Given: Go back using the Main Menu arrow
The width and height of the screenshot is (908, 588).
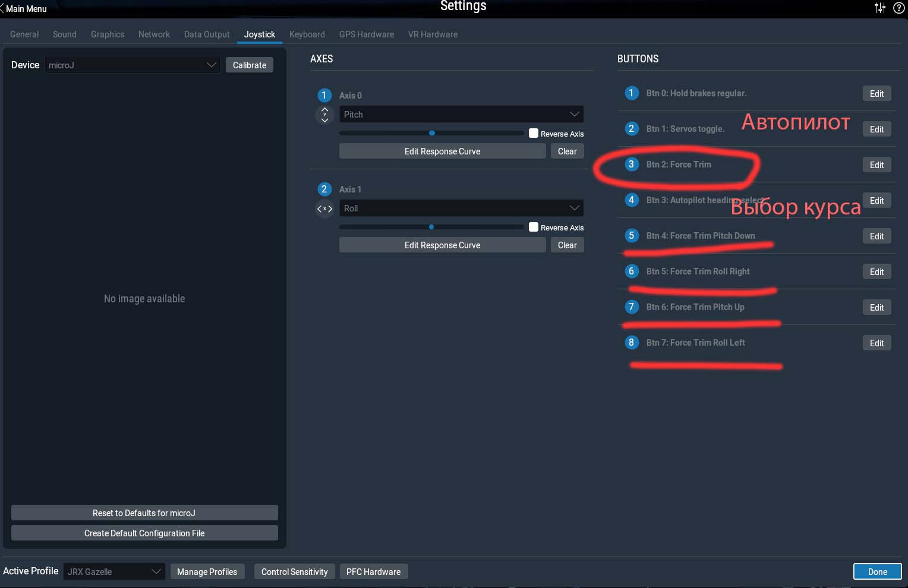Looking at the screenshot, I should click(24, 9).
